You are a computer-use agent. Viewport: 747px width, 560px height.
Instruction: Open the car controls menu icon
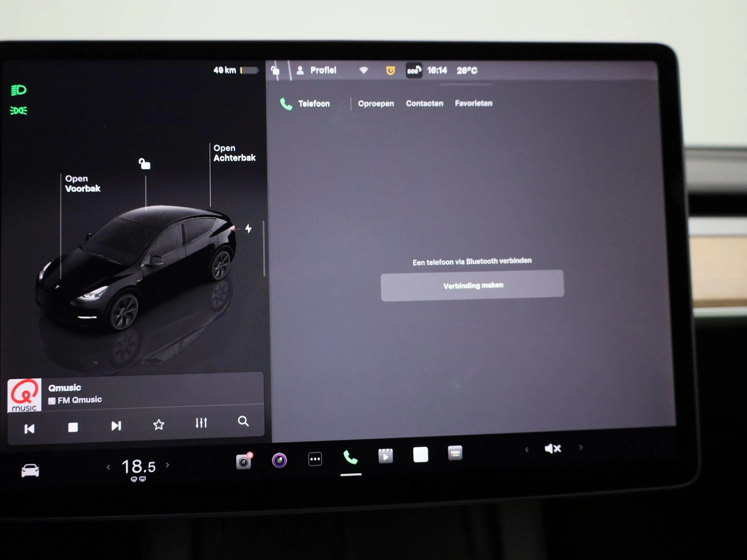coord(30,470)
